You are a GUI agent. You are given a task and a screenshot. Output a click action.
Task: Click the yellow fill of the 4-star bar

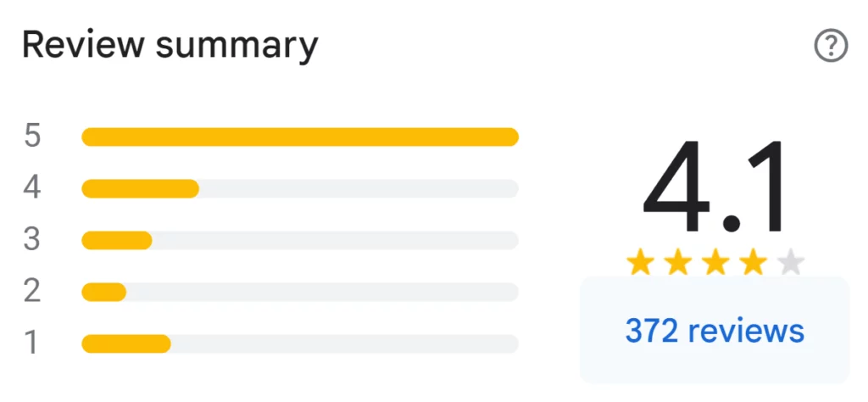(140, 188)
